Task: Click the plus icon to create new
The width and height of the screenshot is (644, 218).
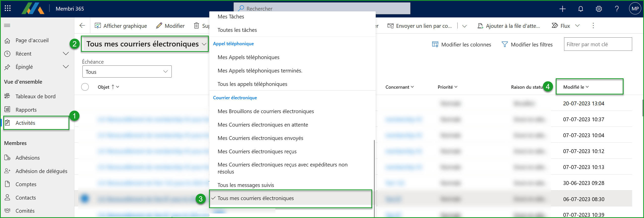Action: 562,9
